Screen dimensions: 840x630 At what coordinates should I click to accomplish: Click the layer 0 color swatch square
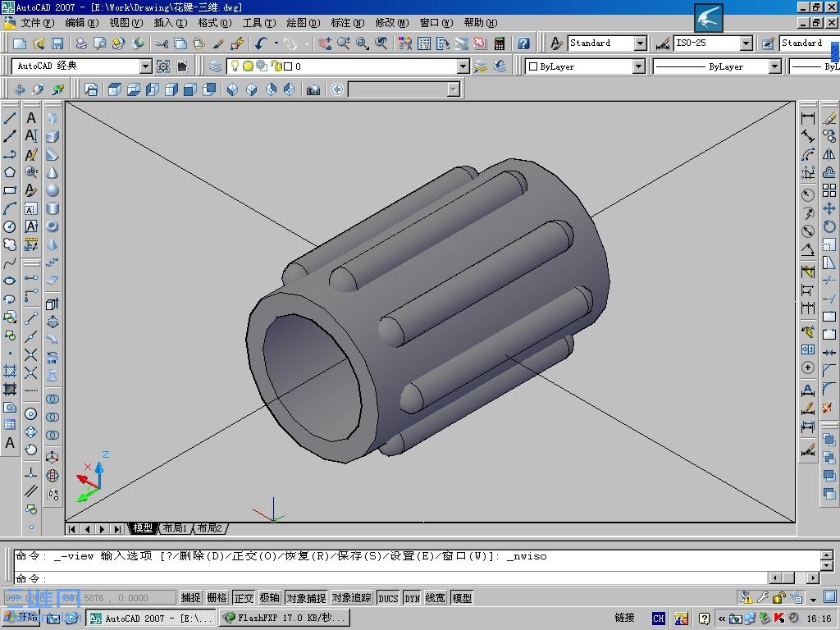tap(288, 66)
